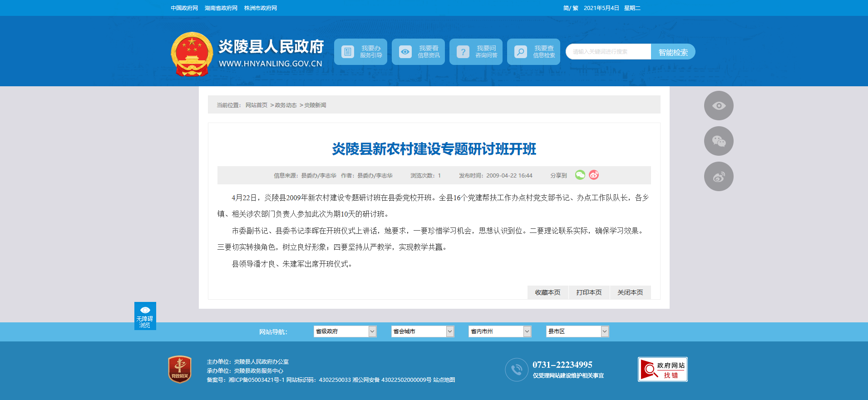This screenshot has height=400, width=868.
Task: Switch between 简/繁 Chinese text
Action: point(570,8)
